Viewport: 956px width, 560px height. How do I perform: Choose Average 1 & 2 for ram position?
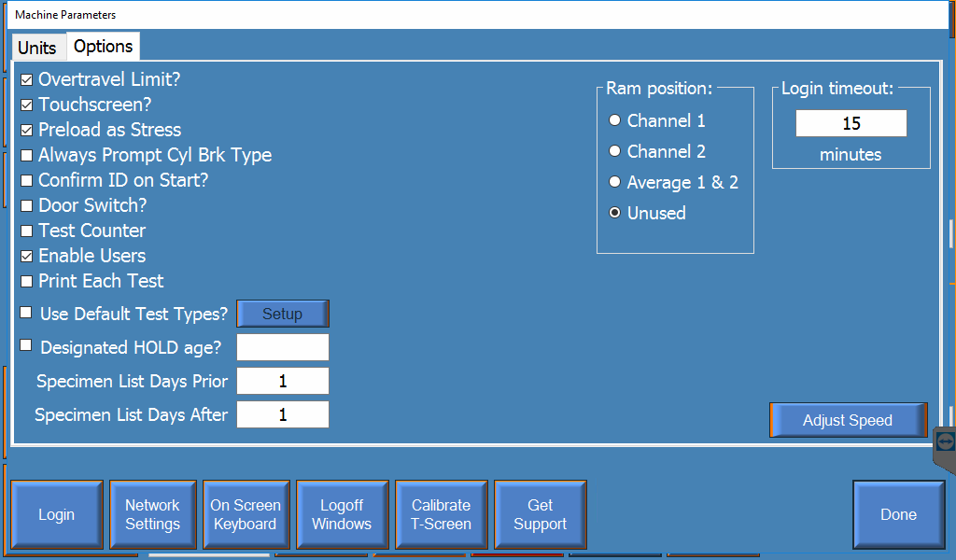[x=615, y=182]
